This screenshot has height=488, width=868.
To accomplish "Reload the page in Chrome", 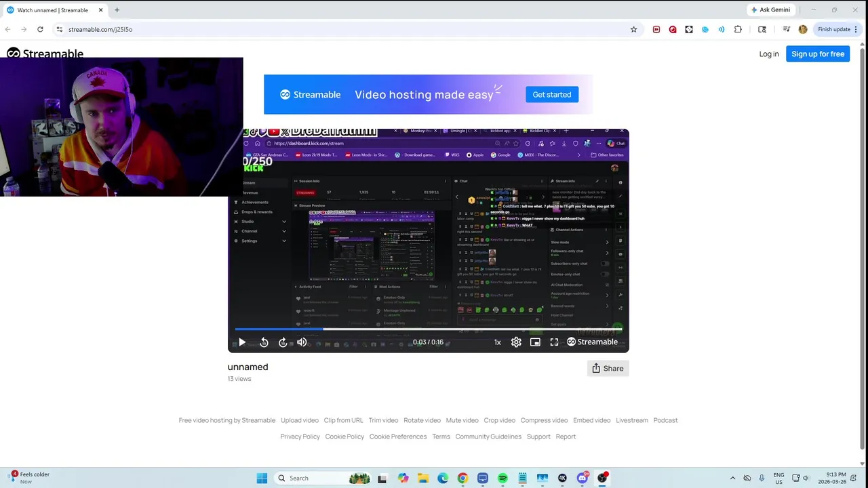I will point(40,29).
